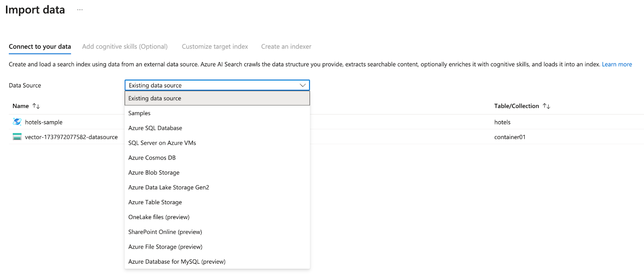644x277 pixels.
Task: Select Azure SQL Database option
Action: point(155,128)
